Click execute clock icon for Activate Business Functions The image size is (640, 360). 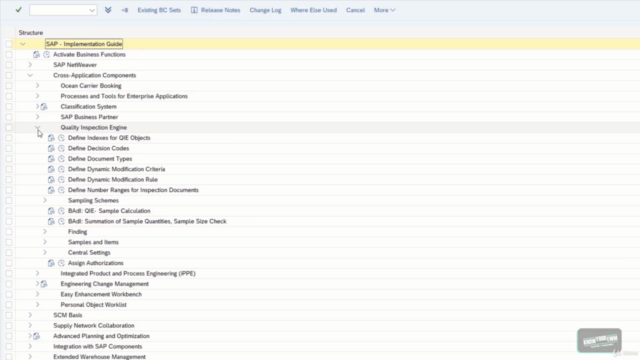click(47, 54)
